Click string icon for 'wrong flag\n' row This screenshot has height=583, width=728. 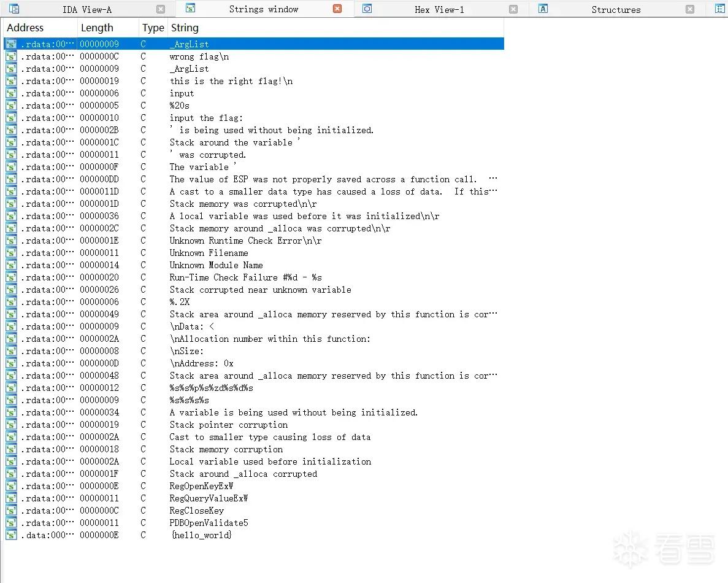pyautogui.click(x=11, y=56)
